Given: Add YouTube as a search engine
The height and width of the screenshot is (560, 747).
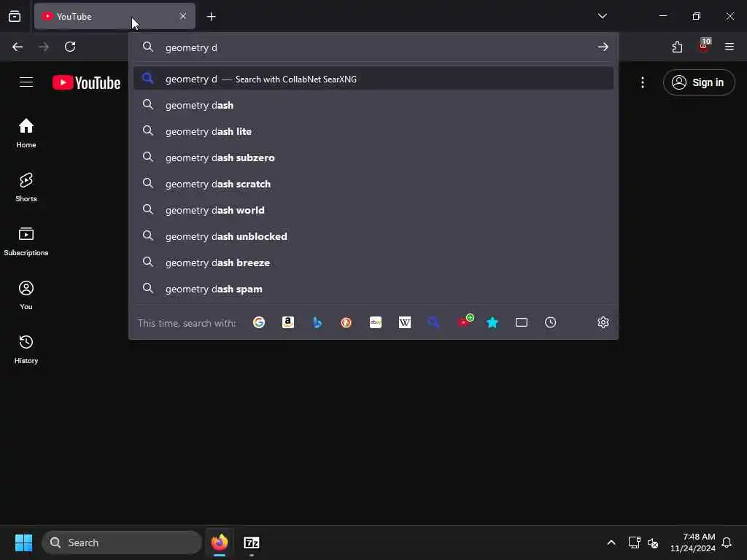Looking at the screenshot, I should point(465,322).
